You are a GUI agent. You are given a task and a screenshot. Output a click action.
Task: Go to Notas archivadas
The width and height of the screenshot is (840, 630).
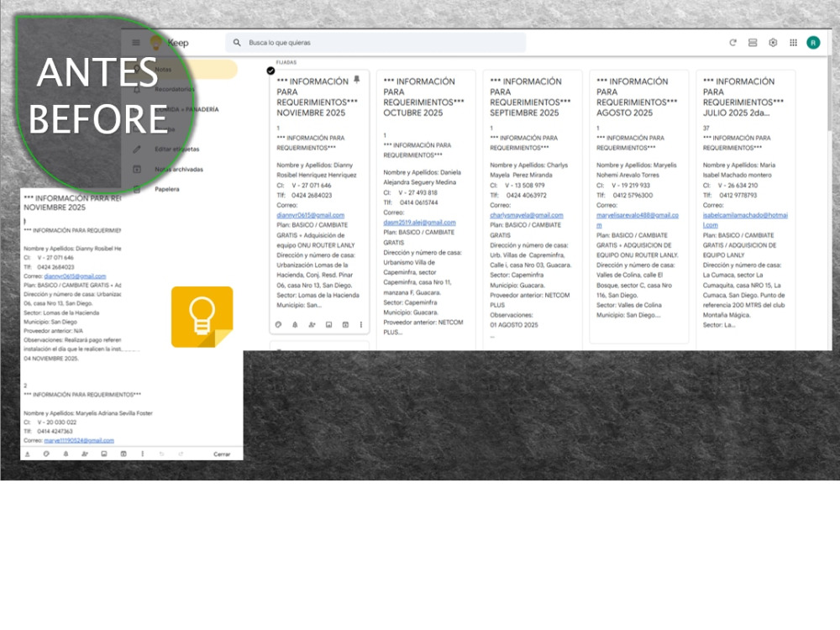(179, 170)
